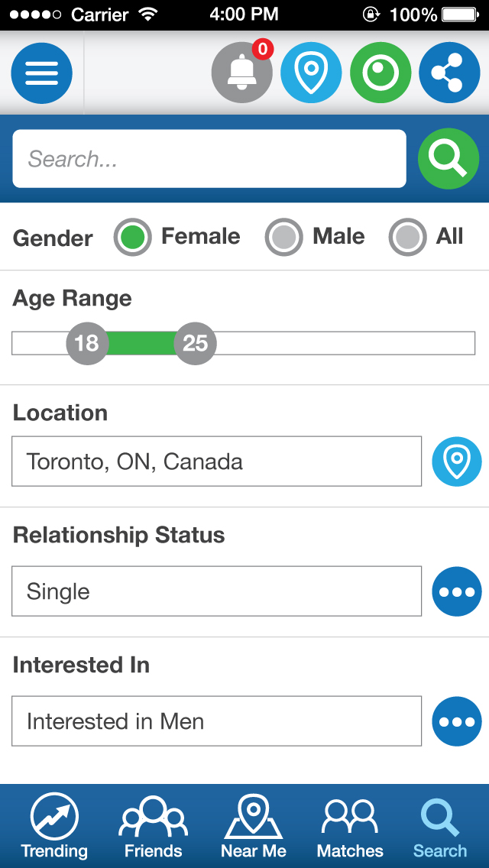489x868 pixels.
Task: Click the age slider's 25 handle
Action: (x=196, y=343)
